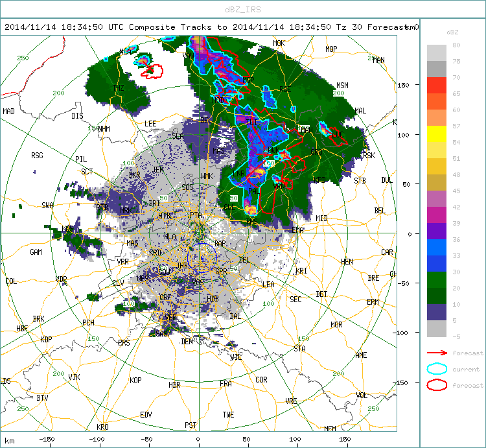Click the VDP station label

(x=61, y=279)
